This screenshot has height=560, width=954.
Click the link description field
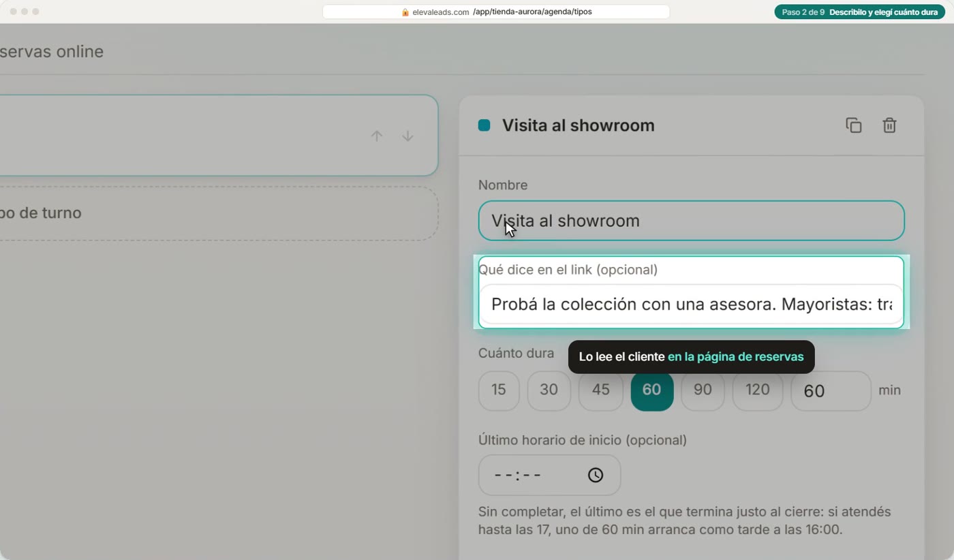coord(691,304)
